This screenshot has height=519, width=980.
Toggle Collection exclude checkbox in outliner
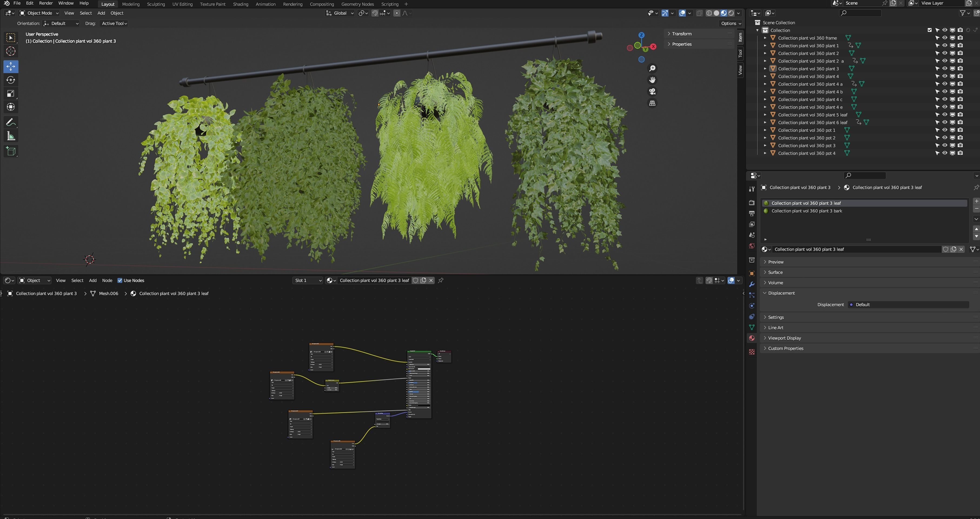(x=929, y=30)
